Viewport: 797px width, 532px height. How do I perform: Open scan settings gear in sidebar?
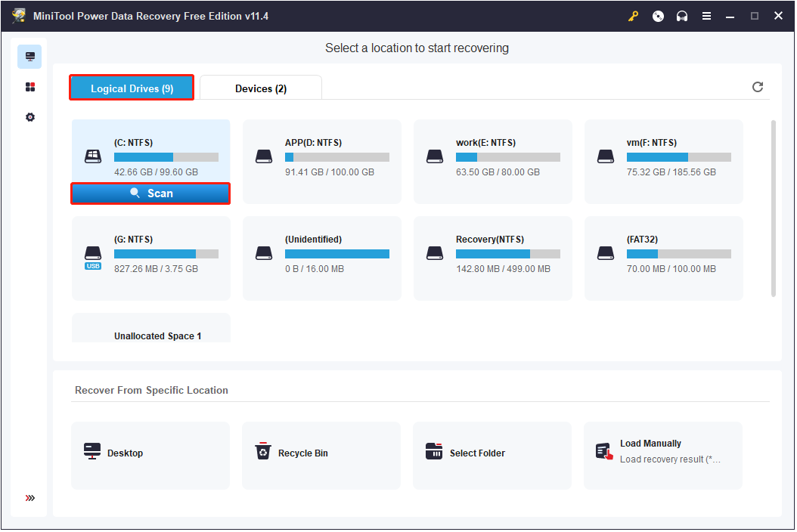click(30, 117)
